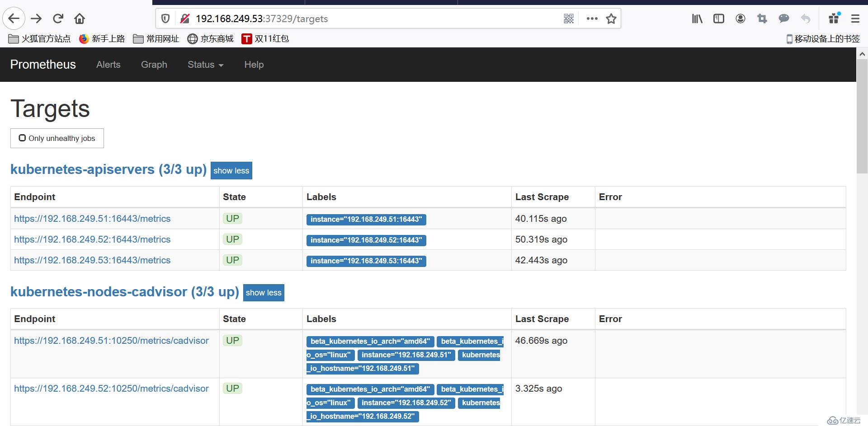Collapse kubernetes-nodes-cadvisor with show less
This screenshot has height=426, width=868.
pyautogui.click(x=264, y=292)
